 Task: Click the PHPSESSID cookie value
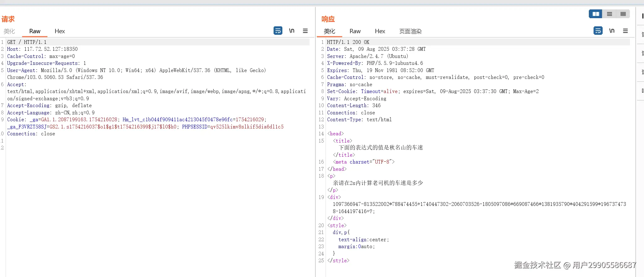tap(247, 127)
